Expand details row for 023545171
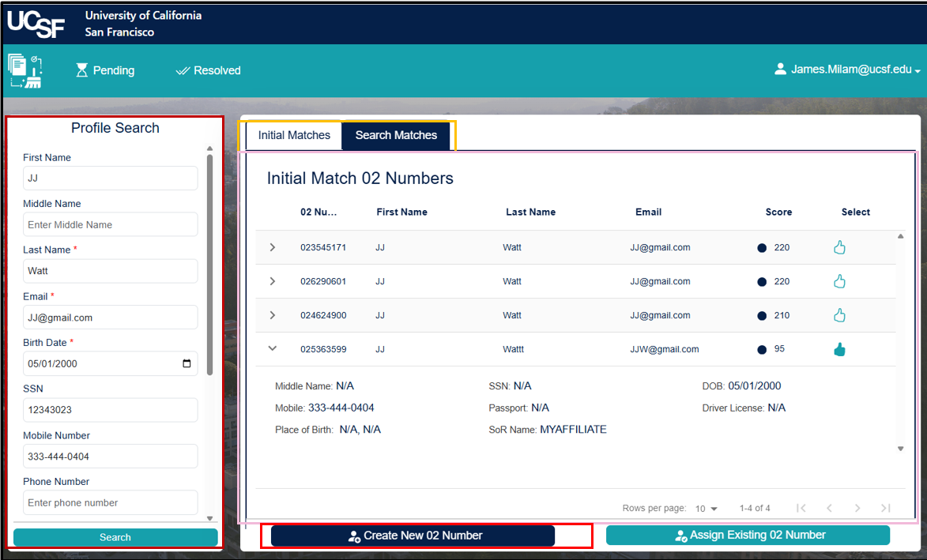The height and width of the screenshot is (560, 927). click(x=272, y=246)
